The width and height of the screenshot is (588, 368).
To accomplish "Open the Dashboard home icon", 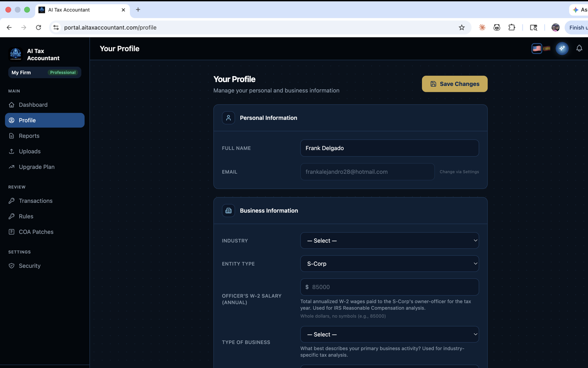I will point(11,105).
